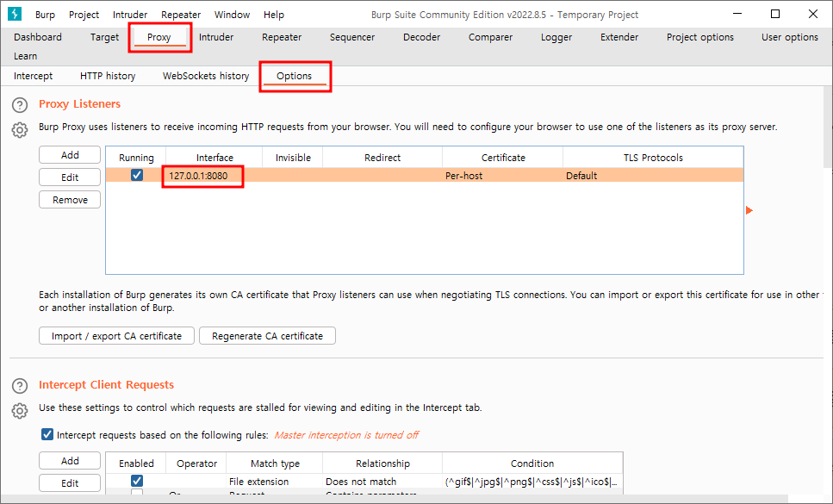Click the Enabled column header in rules table
Screen dimensions: 833x504
coord(136,464)
